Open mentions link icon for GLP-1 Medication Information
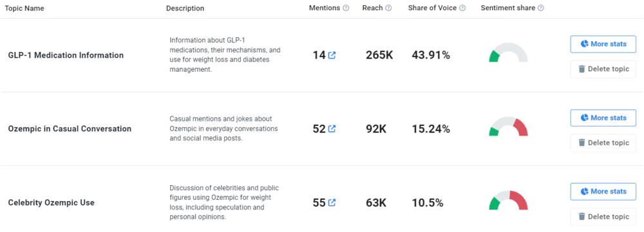 (x=332, y=55)
